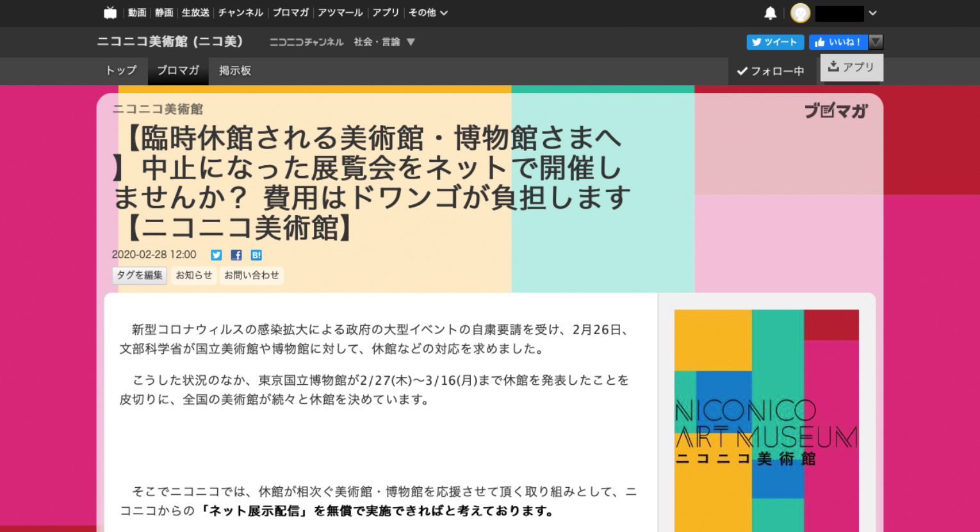Viewport: 980px width, 532px height.
Task: Switch to the 掲示板 tab
Action: [235, 71]
